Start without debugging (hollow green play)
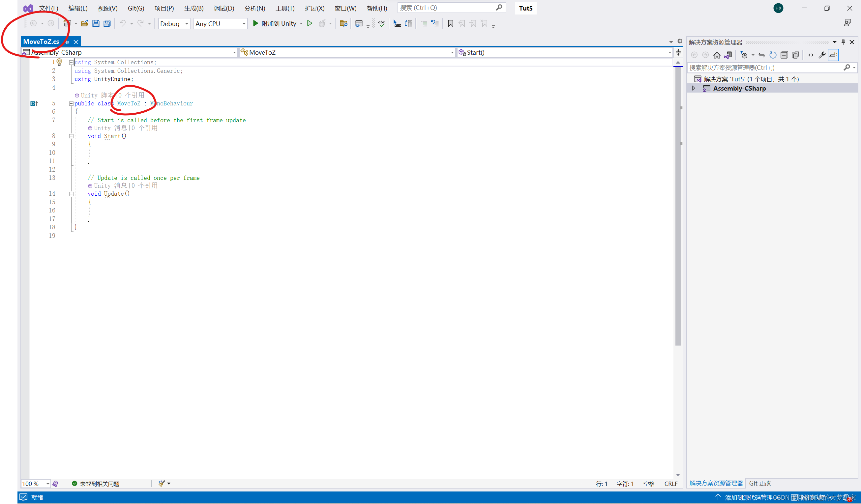The width and height of the screenshot is (861, 504). (x=310, y=24)
